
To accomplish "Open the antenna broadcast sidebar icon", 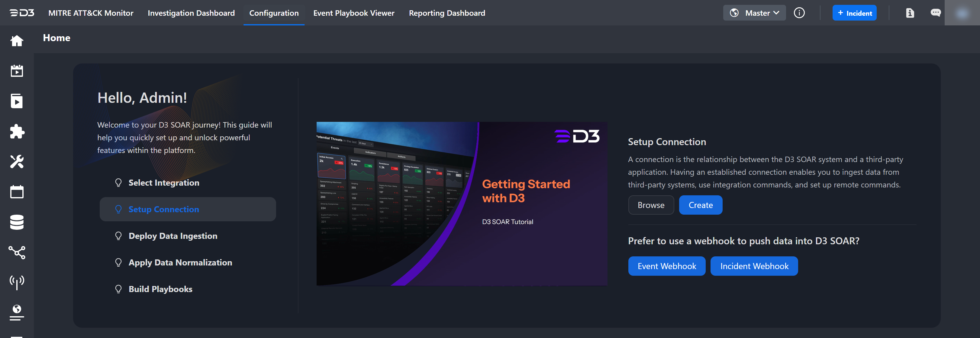I will 17,282.
